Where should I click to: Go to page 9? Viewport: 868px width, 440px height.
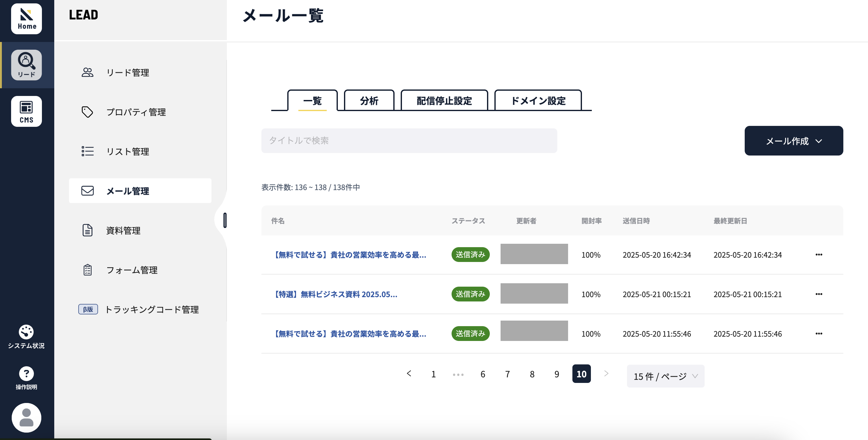(x=557, y=374)
